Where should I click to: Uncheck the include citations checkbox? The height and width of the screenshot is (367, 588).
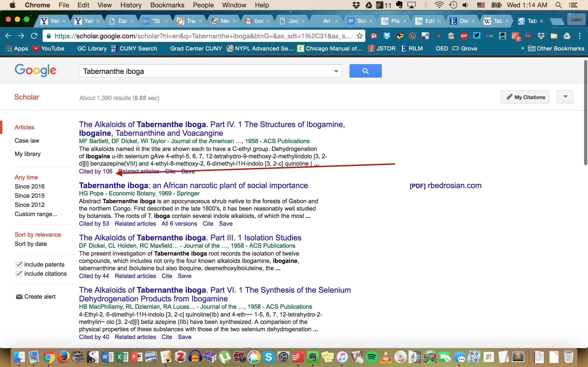tap(19, 274)
